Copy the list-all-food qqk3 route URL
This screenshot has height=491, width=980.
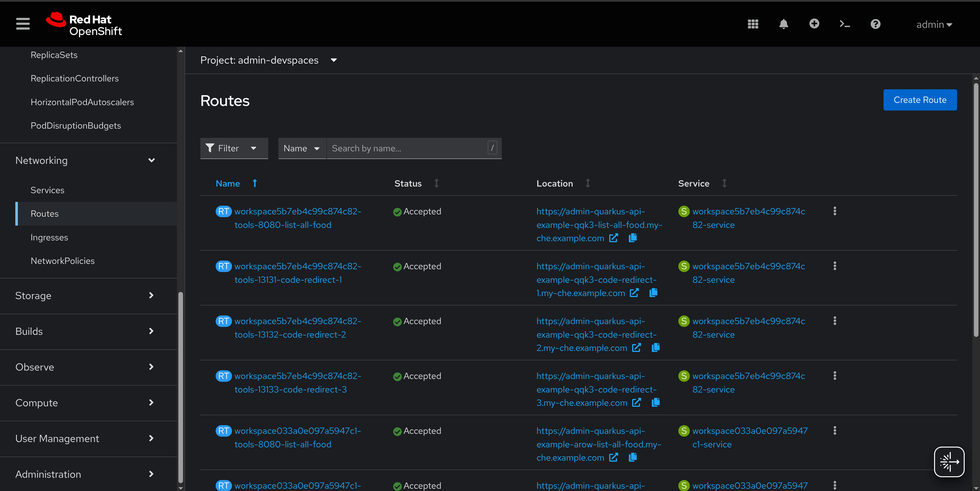633,238
